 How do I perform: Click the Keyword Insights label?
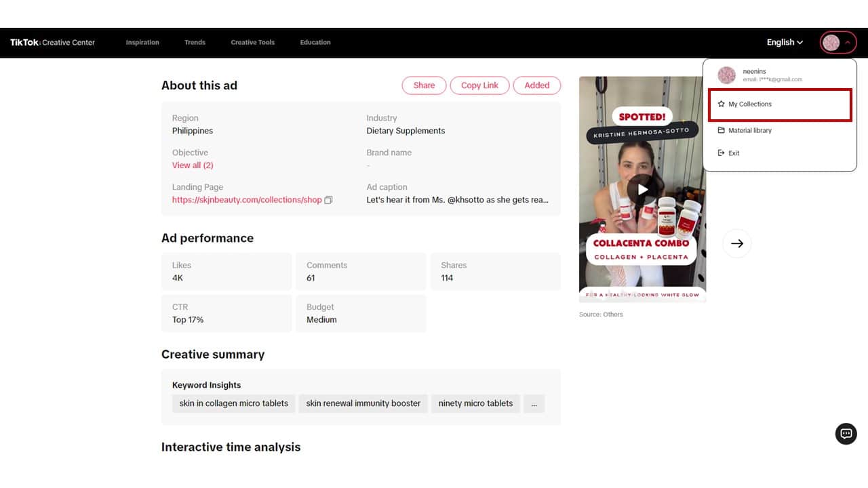point(206,385)
